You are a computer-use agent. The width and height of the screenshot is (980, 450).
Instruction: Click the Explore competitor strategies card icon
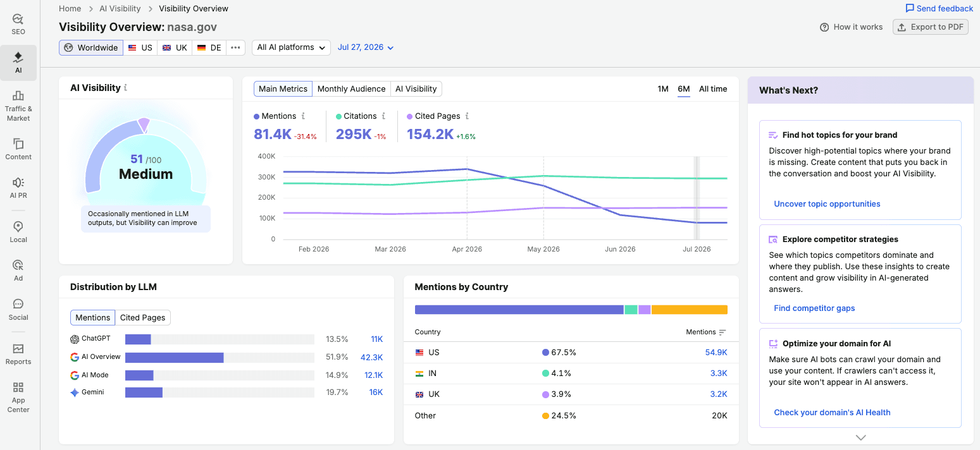tap(773, 240)
